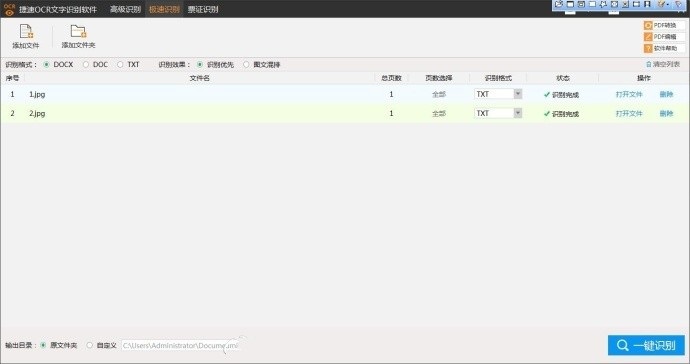Switch to 票证识别 tab
The image size is (690, 364).
(x=203, y=9)
